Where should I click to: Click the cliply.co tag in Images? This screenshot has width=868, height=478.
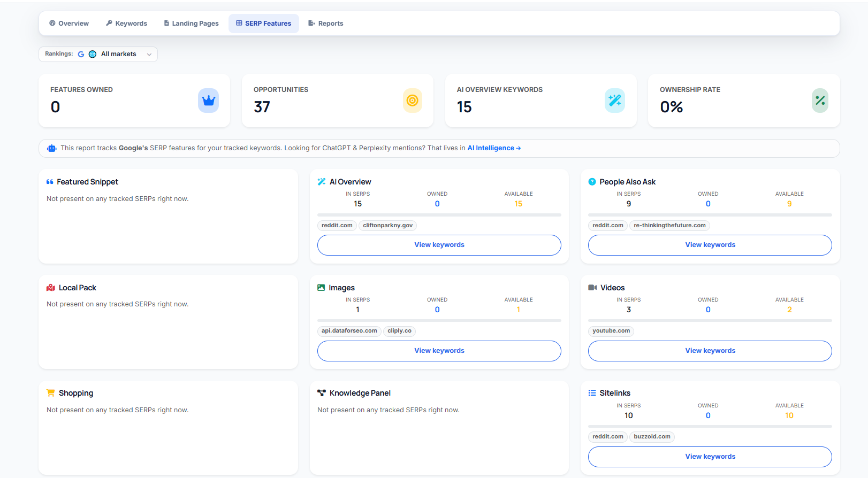click(400, 331)
